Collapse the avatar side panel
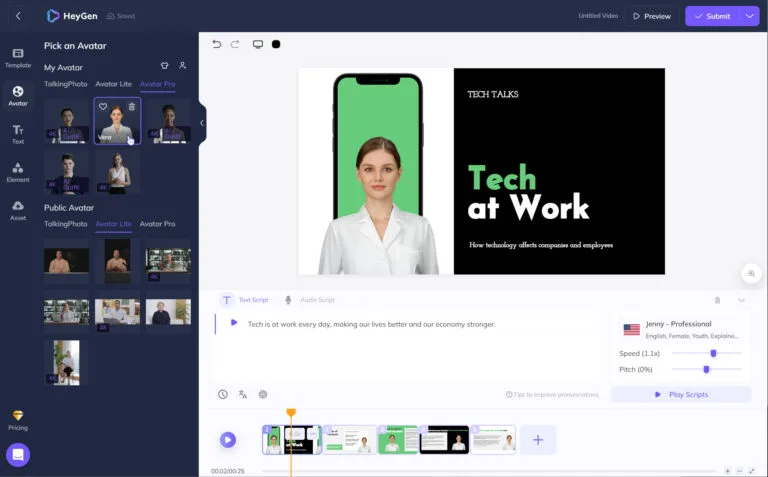 (202, 123)
